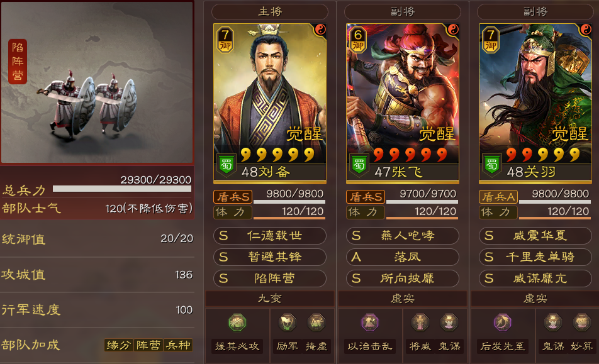The image size is (599, 364).
Task: Click the 援其必攻 hexagon skill icon
Action: click(x=237, y=323)
